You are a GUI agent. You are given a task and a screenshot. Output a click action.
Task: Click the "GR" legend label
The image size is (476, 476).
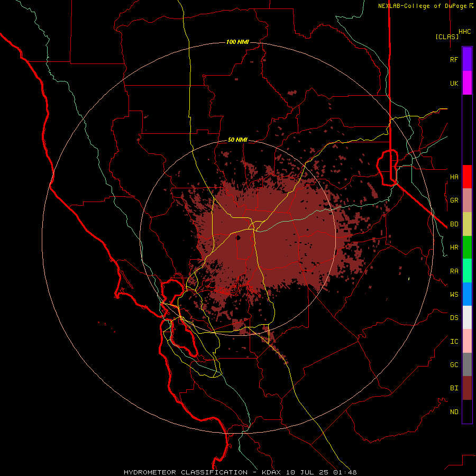(x=454, y=200)
